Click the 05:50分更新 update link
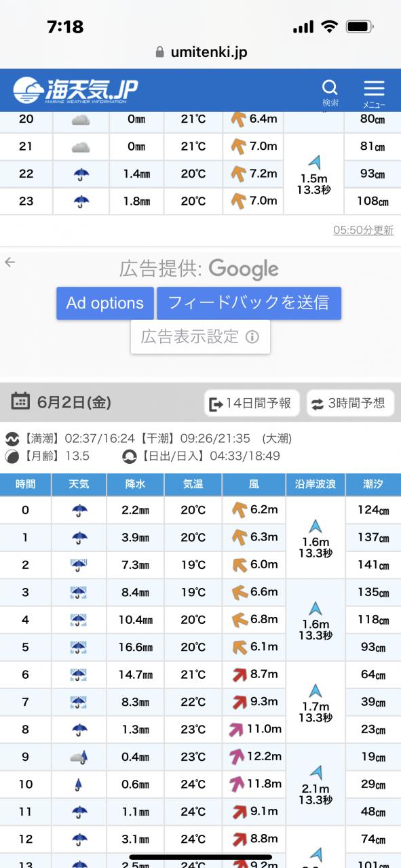The height and width of the screenshot is (868, 401). point(363,231)
